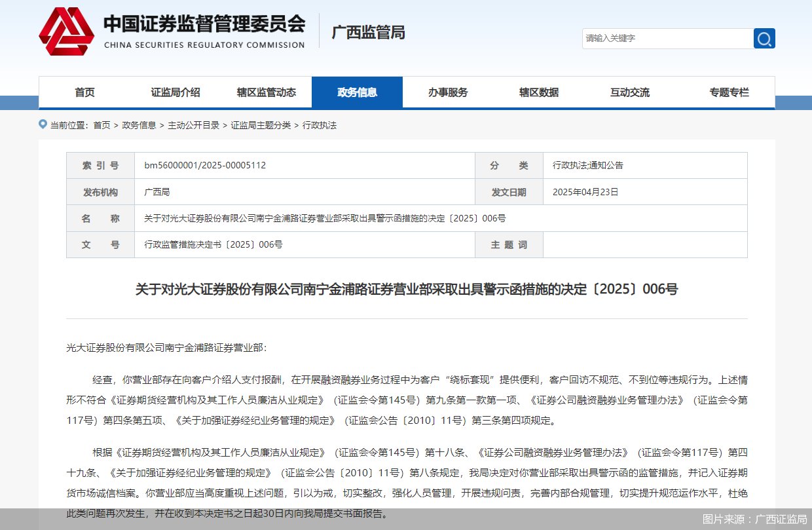Click the CSRC red logo emblem

pyautogui.click(x=66, y=31)
